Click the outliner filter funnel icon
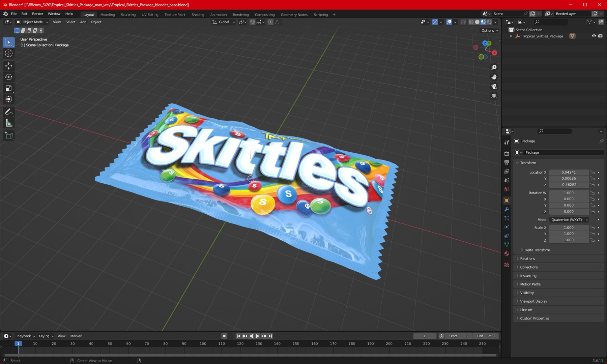The image size is (607, 364). pyautogui.click(x=589, y=22)
